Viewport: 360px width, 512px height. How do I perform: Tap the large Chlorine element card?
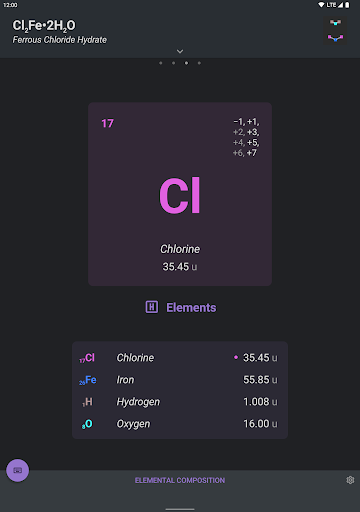coord(180,194)
